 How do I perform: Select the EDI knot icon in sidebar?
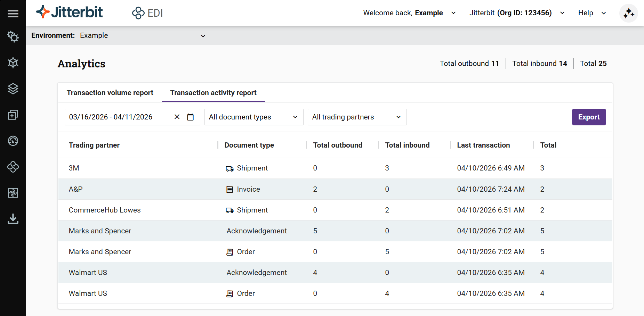coord(13,167)
